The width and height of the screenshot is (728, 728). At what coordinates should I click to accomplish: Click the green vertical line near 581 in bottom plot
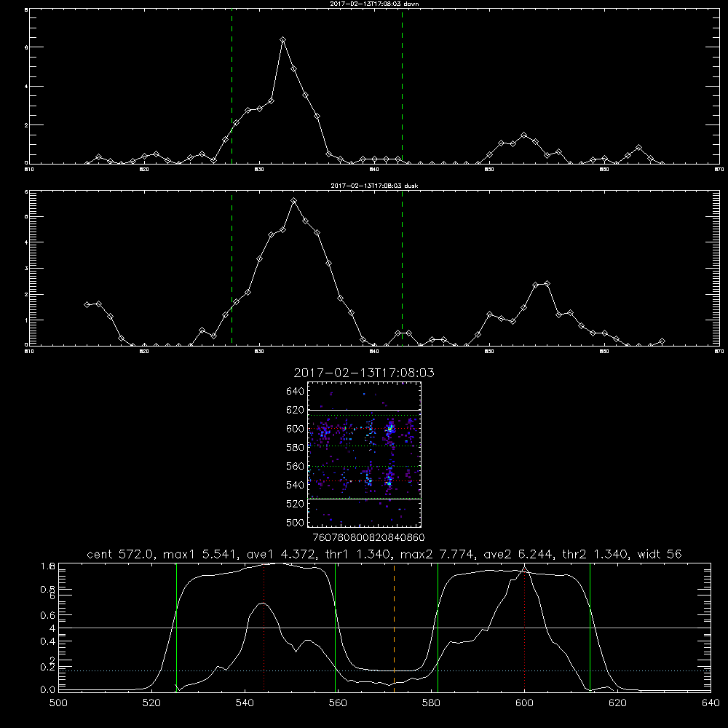[x=438, y=628]
